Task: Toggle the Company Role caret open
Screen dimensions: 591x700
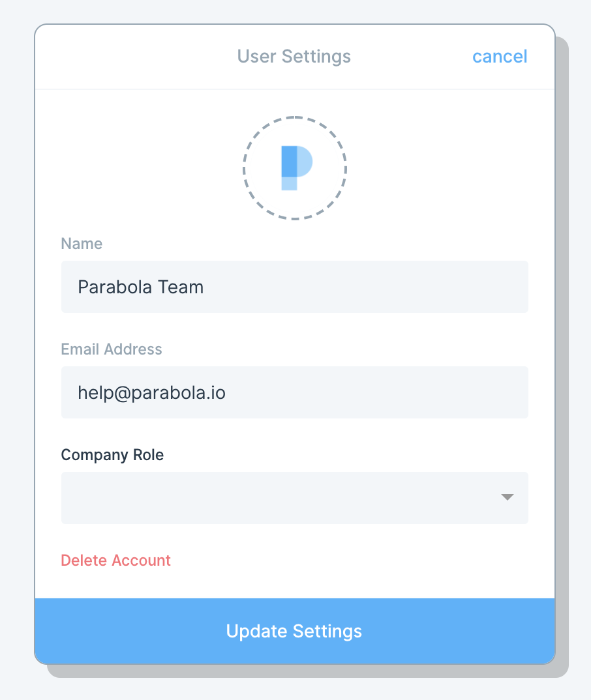Action: 507,497
